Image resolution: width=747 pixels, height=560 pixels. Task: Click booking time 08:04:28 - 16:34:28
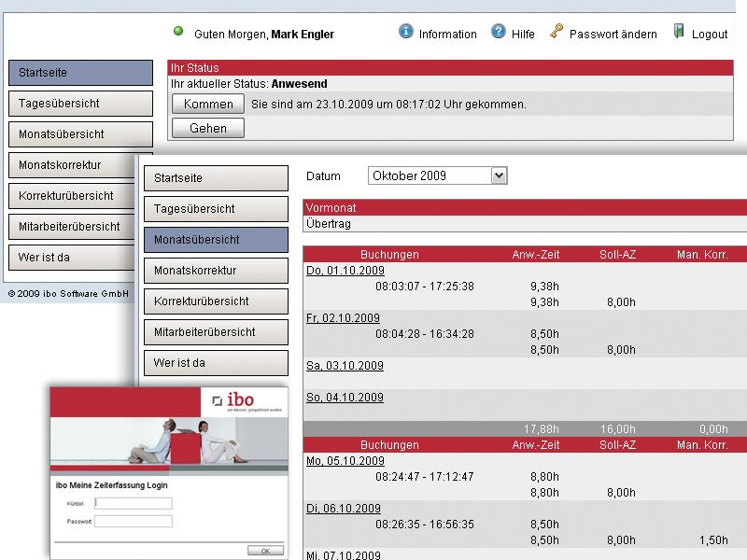point(425,334)
